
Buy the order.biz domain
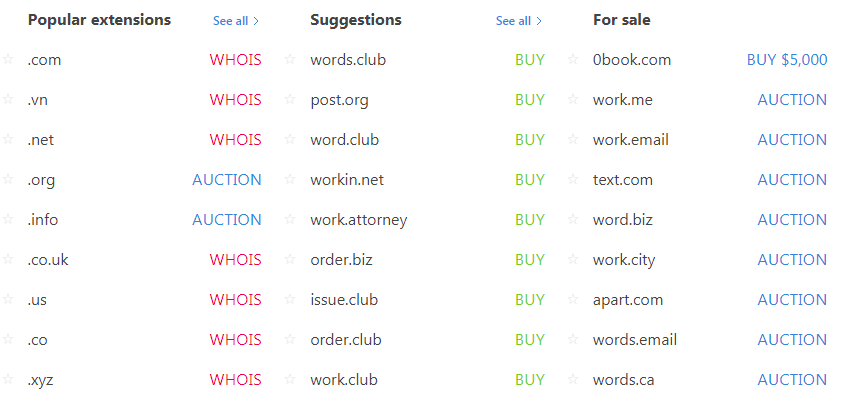click(x=530, y=260)
